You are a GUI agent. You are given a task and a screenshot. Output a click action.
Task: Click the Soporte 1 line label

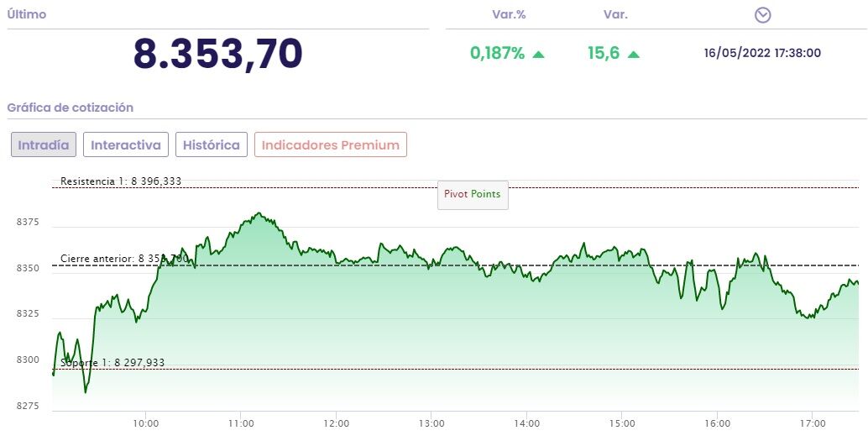click(112, 362)
